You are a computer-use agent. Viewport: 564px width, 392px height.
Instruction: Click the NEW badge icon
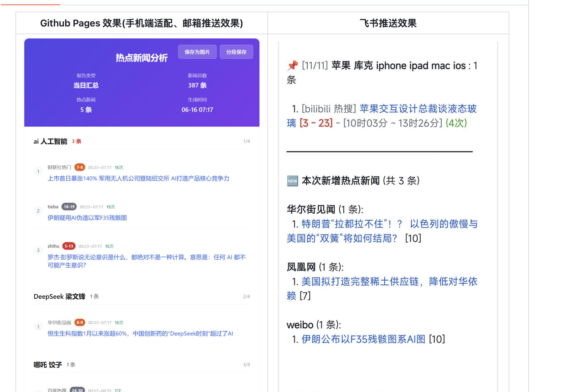(x=292, y=181)
